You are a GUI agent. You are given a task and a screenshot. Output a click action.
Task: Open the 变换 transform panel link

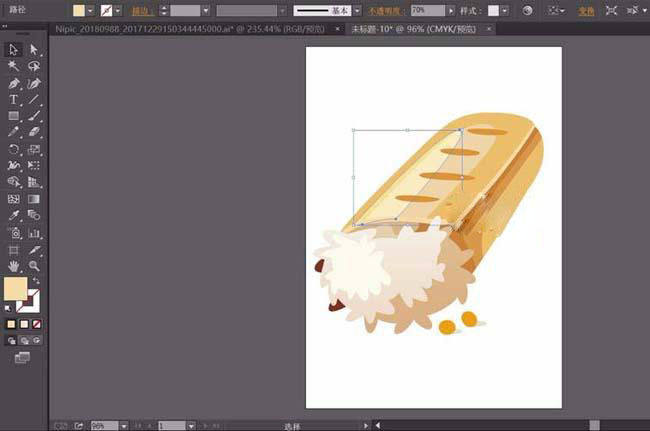point(587,11)
